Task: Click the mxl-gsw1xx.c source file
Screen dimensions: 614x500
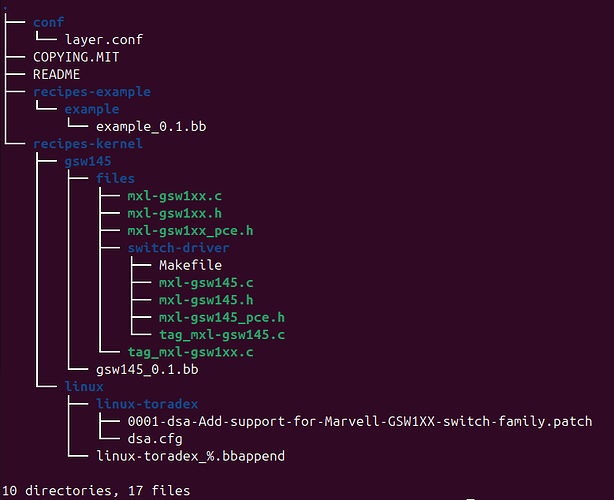Action: (x=176, y=196)
